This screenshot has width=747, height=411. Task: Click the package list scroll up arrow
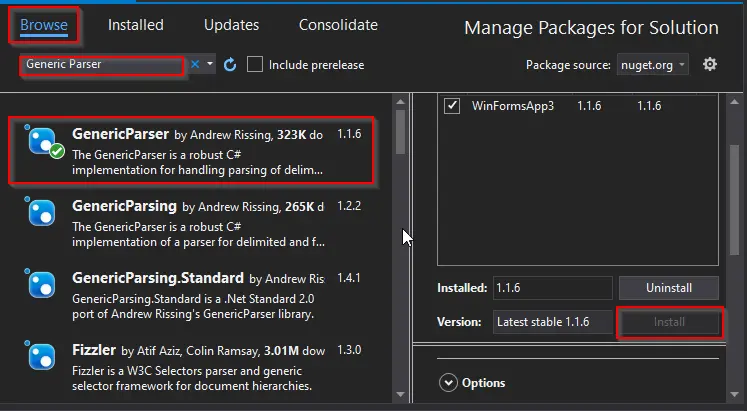tap(400, 101)
